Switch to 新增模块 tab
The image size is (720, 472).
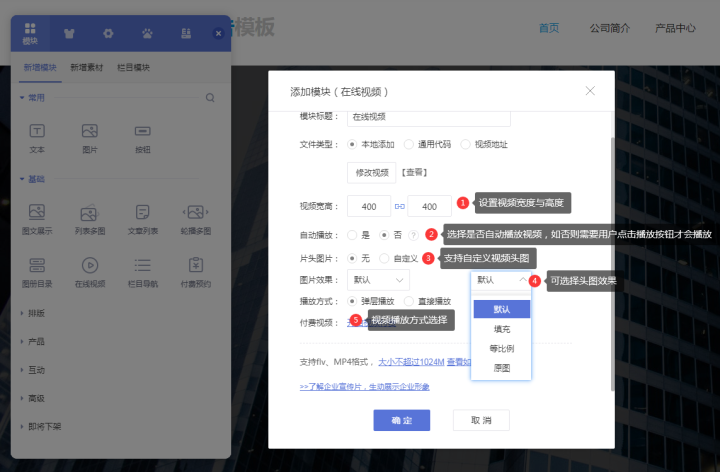tap(40, 68)
